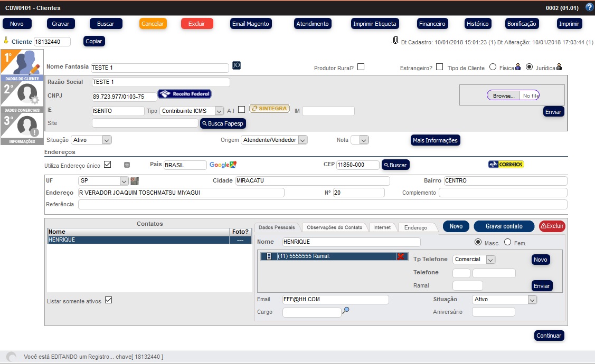595x364 pixels.
Task: Click the paperclip attachment icon
Action: coord(395,41)
